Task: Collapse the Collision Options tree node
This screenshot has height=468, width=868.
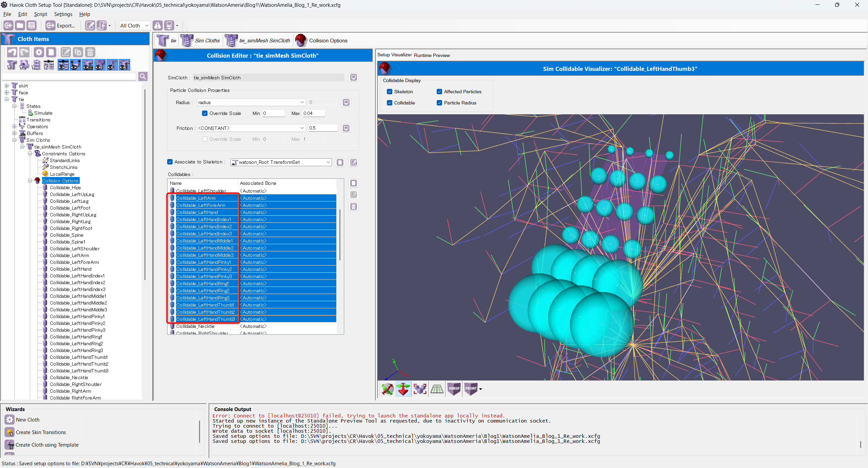Action: point(30,181)
